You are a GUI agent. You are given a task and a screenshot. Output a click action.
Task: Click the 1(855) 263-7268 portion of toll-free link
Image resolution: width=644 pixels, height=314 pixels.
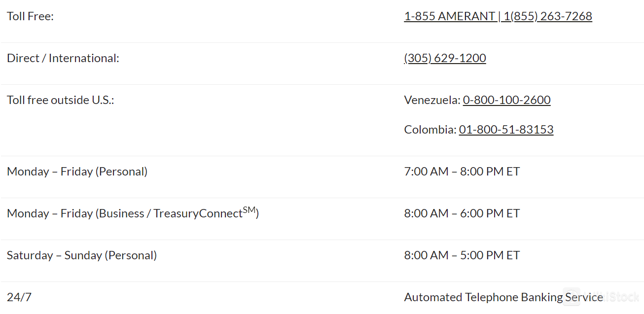click(x=548, y=16)
